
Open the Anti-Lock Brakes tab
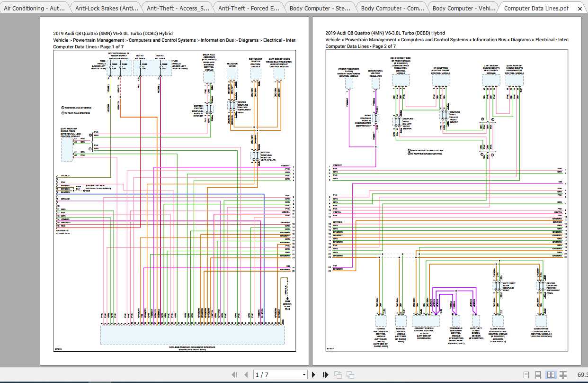coord(107,8)
